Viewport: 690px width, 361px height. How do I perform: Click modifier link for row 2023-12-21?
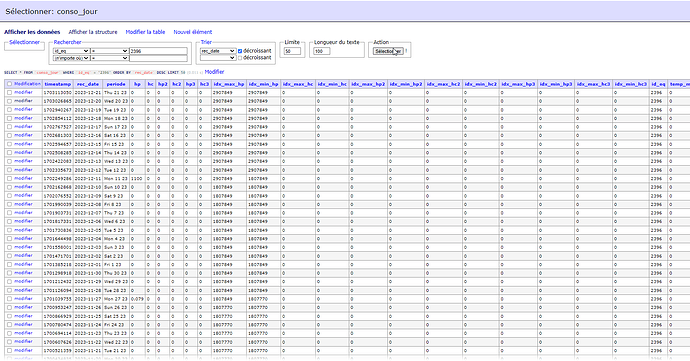coord(23,92)
